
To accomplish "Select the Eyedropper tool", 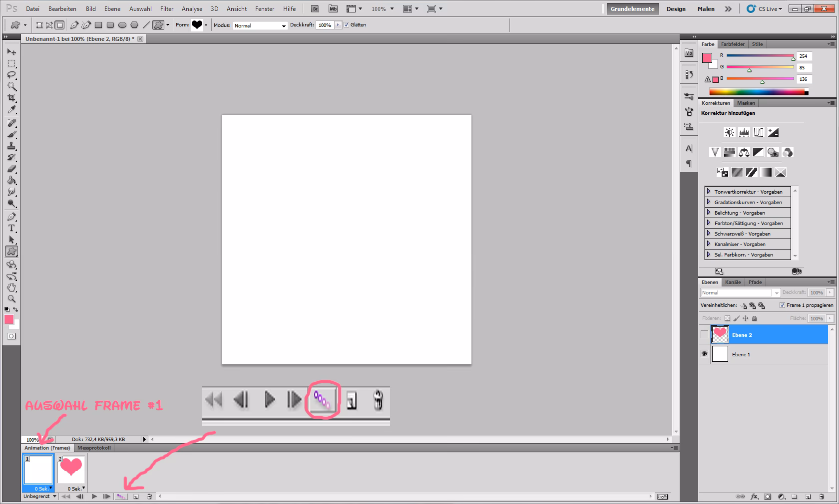I will pyautogui.click(x=11, y=108).
